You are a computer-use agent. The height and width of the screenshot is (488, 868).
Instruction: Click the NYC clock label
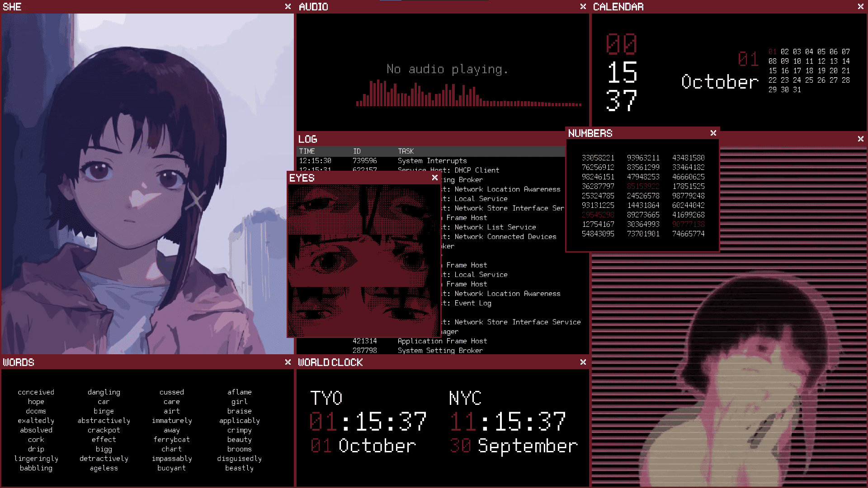click(465, 398)
